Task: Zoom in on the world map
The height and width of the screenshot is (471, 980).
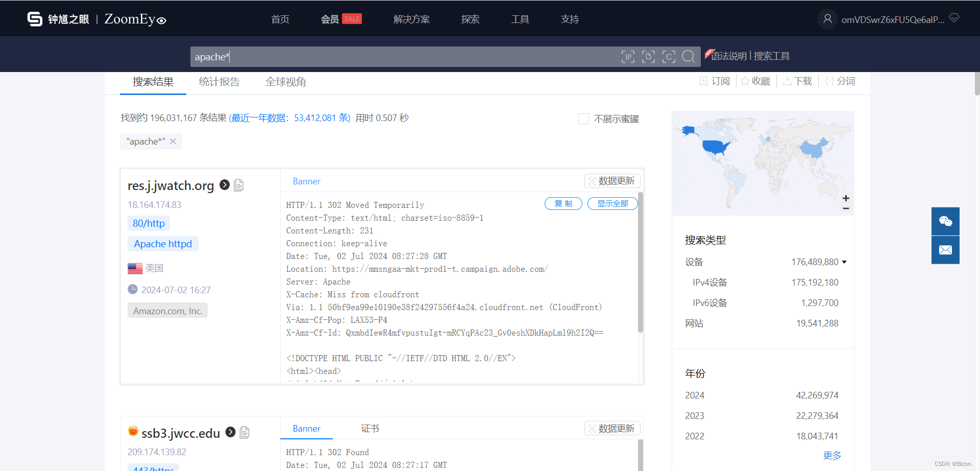Action: (x=846, y=198)
